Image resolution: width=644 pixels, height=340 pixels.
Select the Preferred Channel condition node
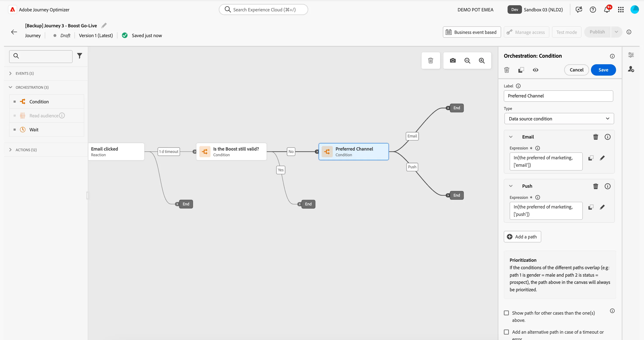[x=354, y=152]
